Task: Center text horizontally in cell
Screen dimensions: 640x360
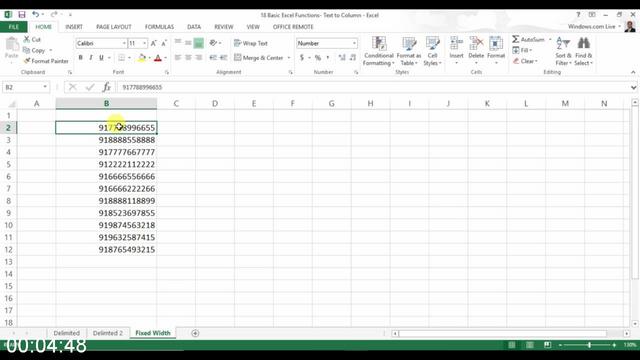Action: [188, 58]
